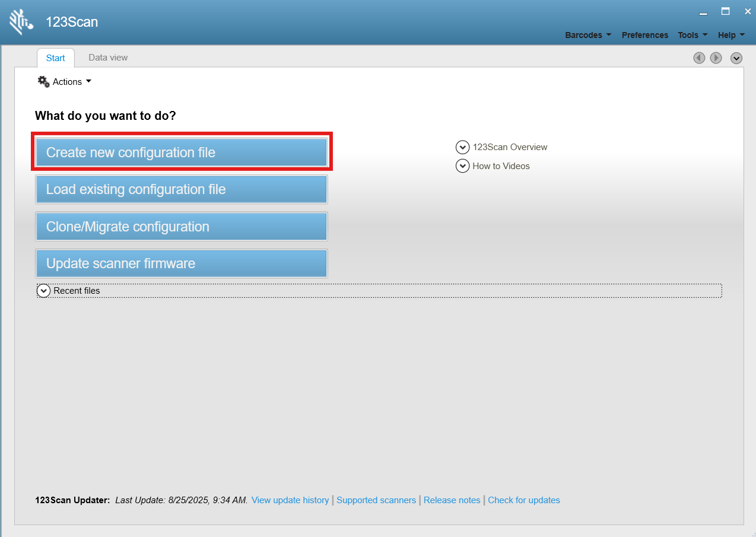The image size is (756, 537).
Task: Open the Tools dropdown menu
Action: 693,35
